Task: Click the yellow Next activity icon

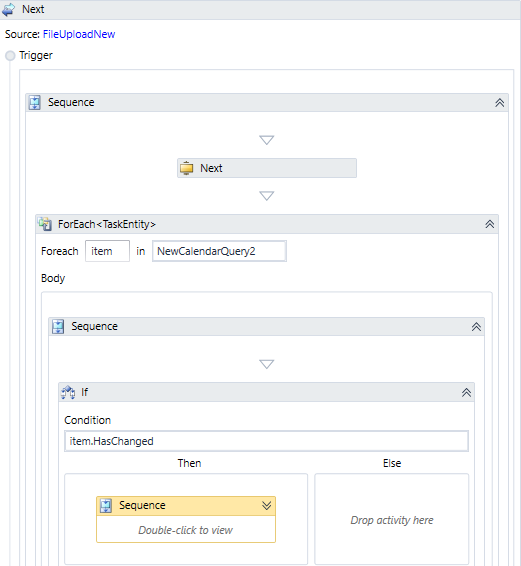Action: pos(187,168)
